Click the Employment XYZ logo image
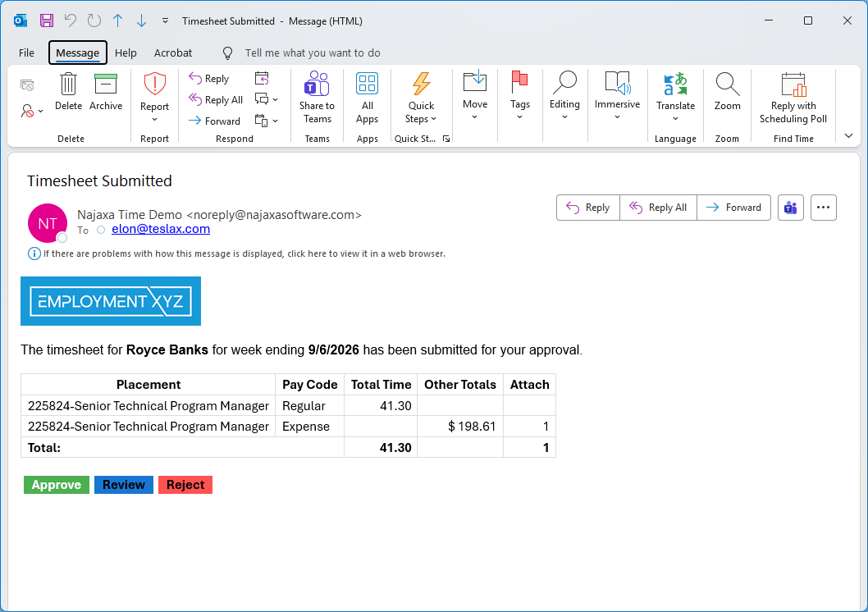868x612 pixels. point(111,301)
